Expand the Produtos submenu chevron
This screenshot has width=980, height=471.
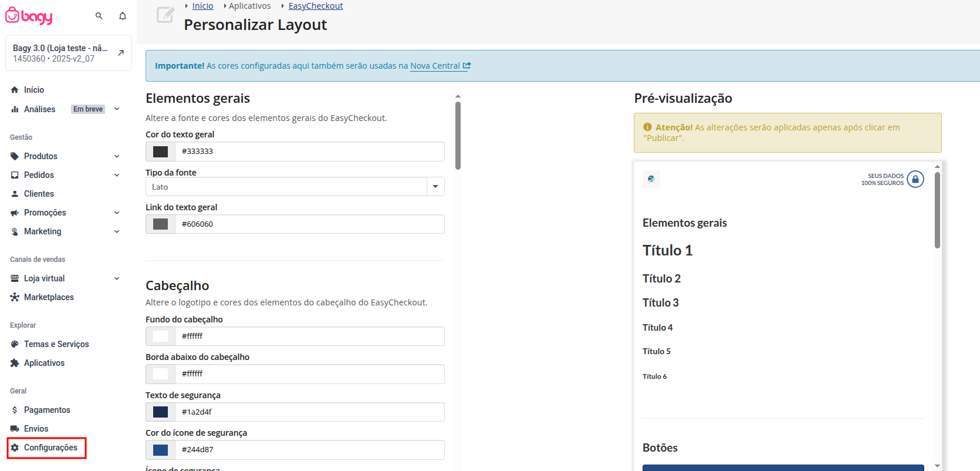tap(117, 156)
